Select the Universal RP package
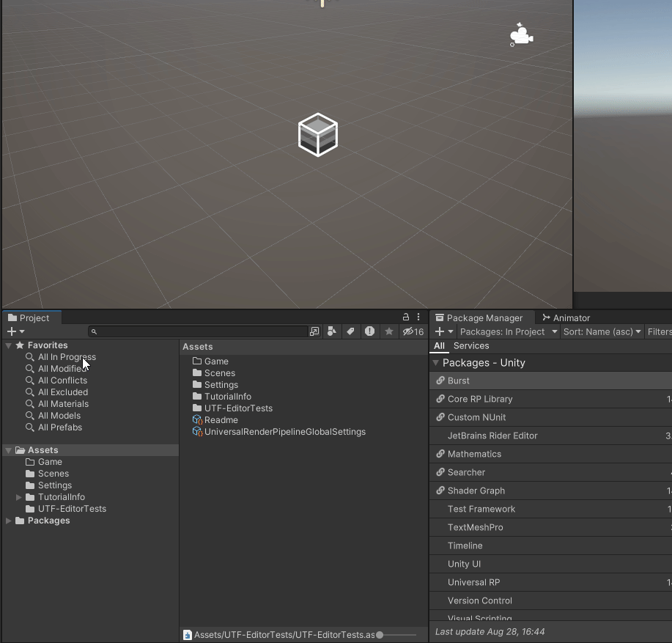672x643 pixels. pos(550,582)
